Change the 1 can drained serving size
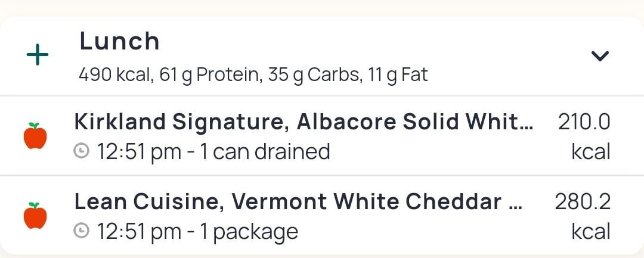Image resolution: width=644 pixels, height=258 pixels. pyautogui.click(x=265, y=152)
